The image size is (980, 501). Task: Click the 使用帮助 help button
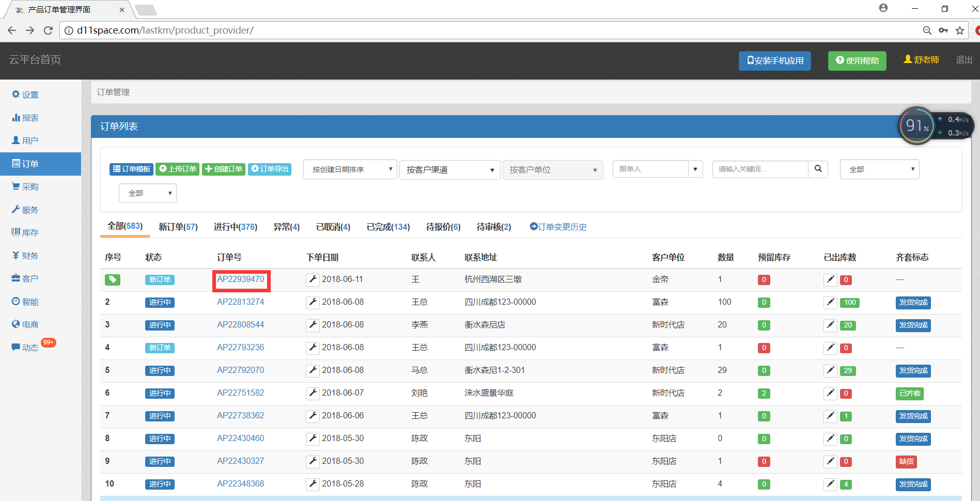[x=857, y=60]
